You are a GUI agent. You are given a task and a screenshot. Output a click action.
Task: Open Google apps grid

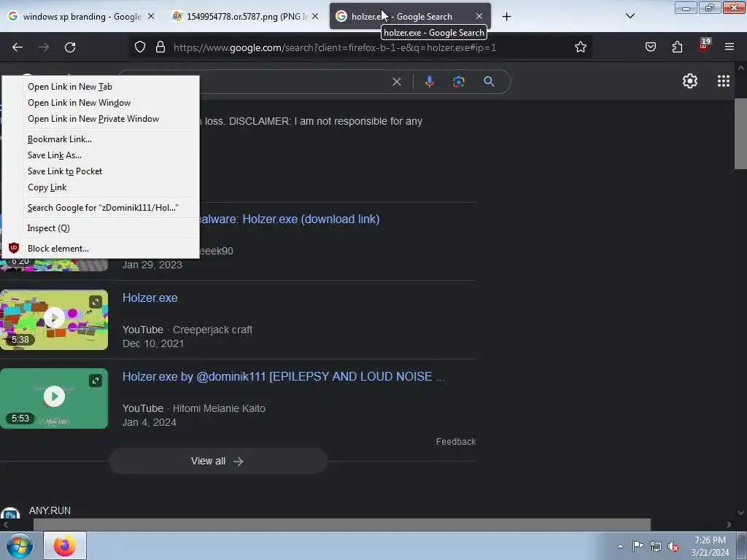click(x=723, y=81)
